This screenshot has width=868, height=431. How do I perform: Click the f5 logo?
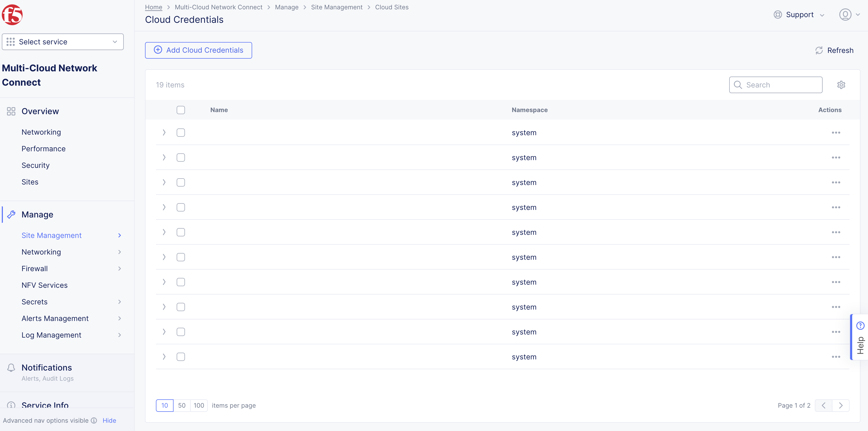pos(13,15)
